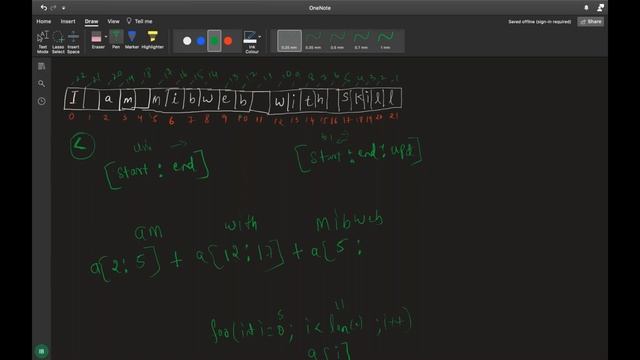640x360 pixels.
Task: Choose the Highlighter tool
Action: pos(153,40)
